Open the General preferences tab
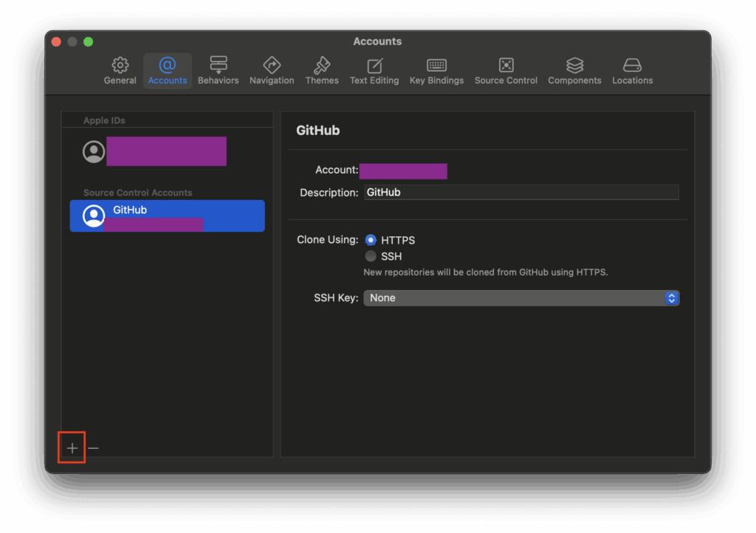Image resolution: width=756 pixels, height=533 pixels. pos(120,71)
